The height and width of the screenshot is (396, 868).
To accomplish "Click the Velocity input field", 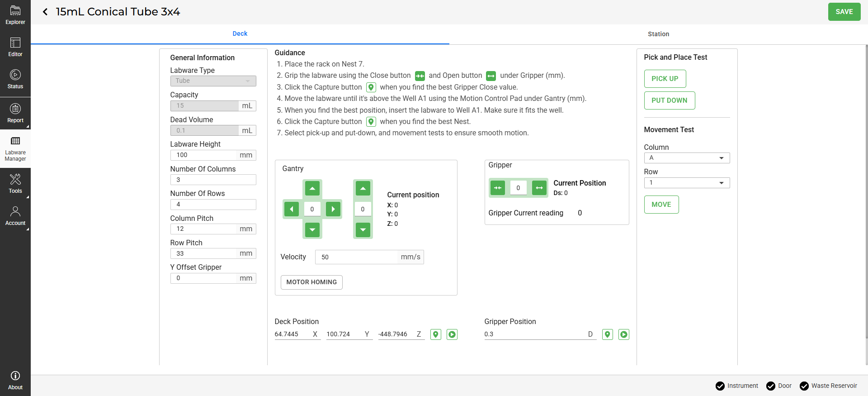I will (x=357, y=257).
